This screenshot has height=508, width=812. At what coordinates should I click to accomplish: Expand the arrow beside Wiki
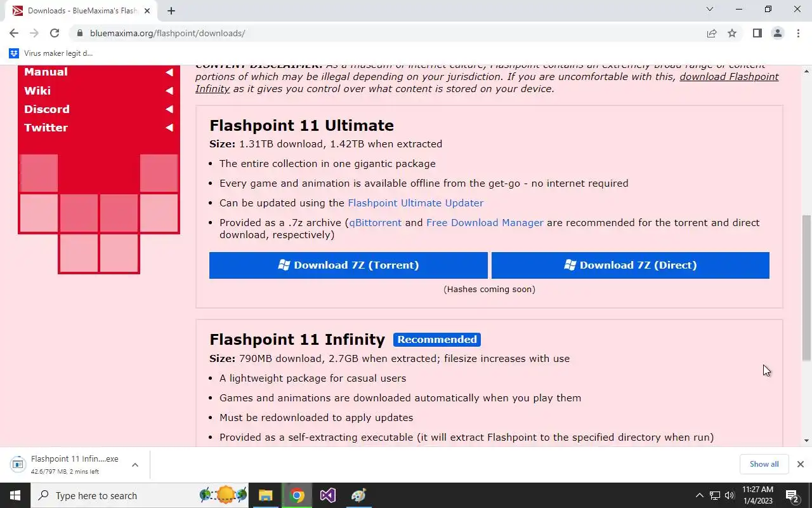click(169, 91)
